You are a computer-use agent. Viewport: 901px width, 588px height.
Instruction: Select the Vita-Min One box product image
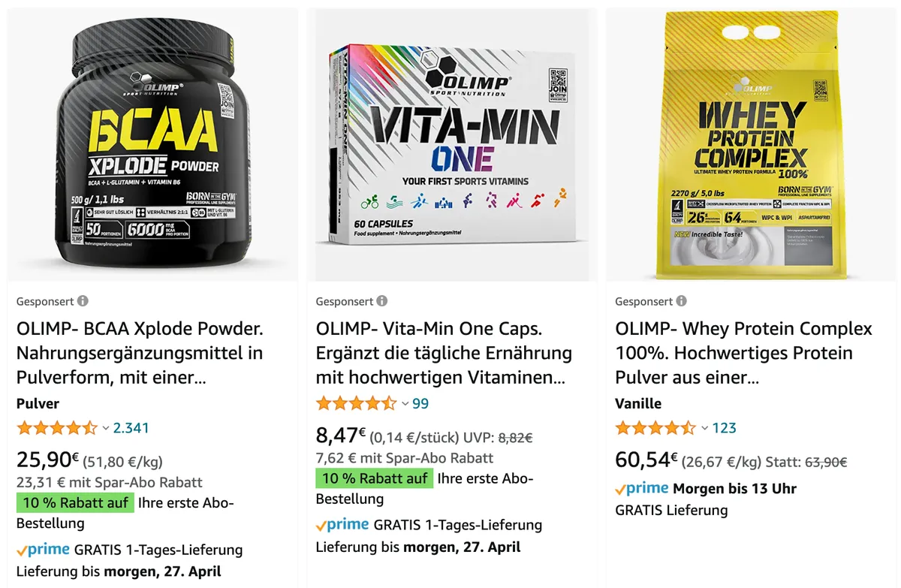[452, 143]
